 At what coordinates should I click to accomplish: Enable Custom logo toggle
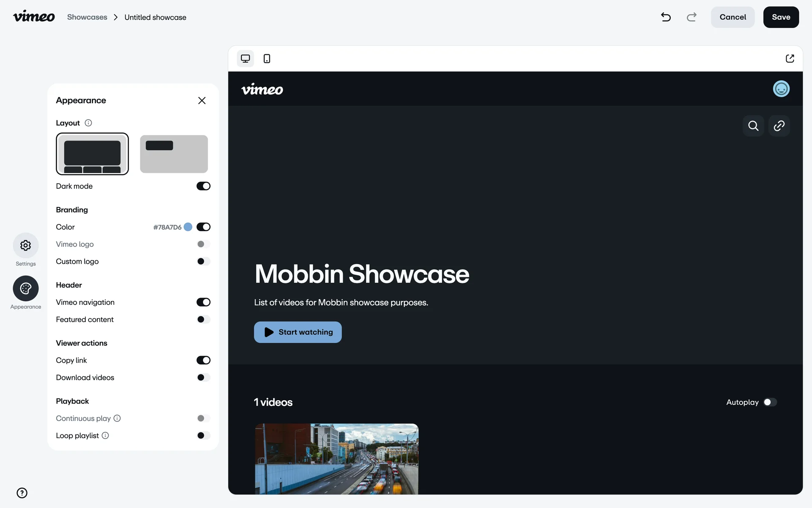click(203, 261)
